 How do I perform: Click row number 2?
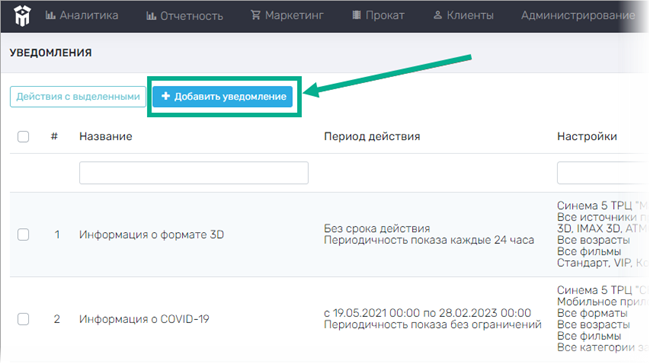(x=57, y=319)
